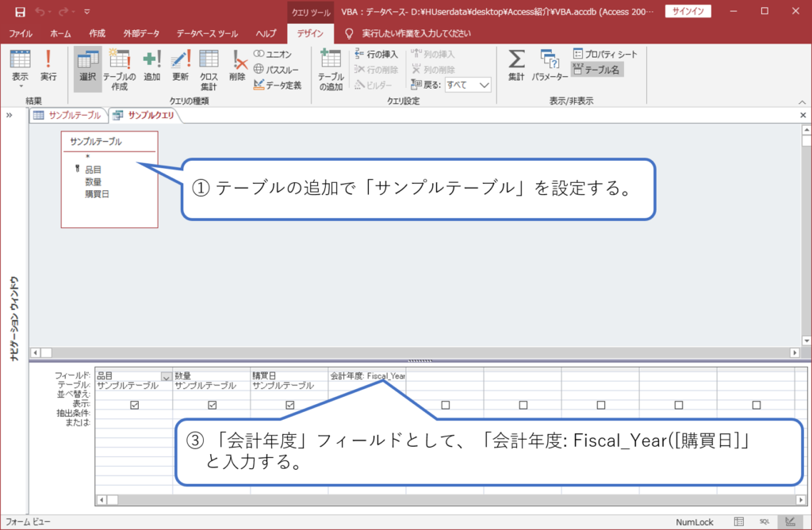
Task: Check the 表示 checkbox in the eighth column
Action: tap(679, 405)
